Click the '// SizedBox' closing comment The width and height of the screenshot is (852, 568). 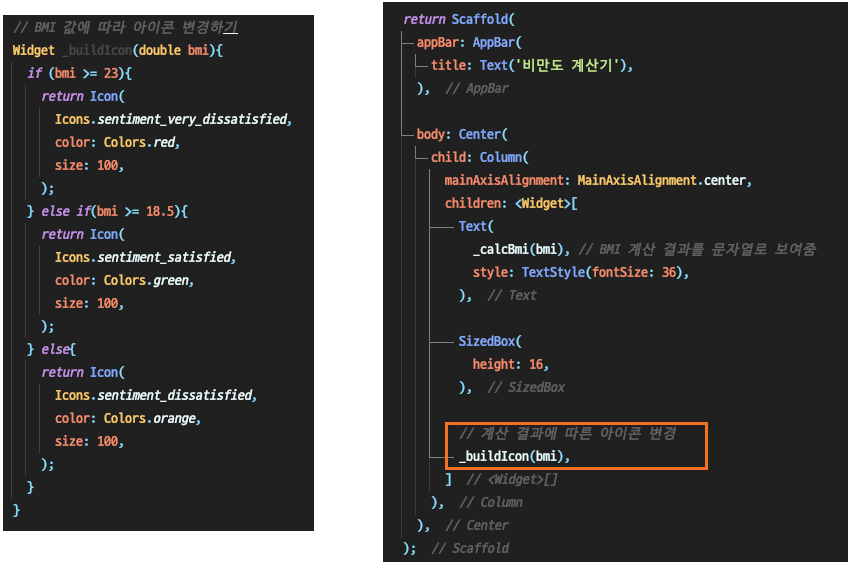point(526,387)
